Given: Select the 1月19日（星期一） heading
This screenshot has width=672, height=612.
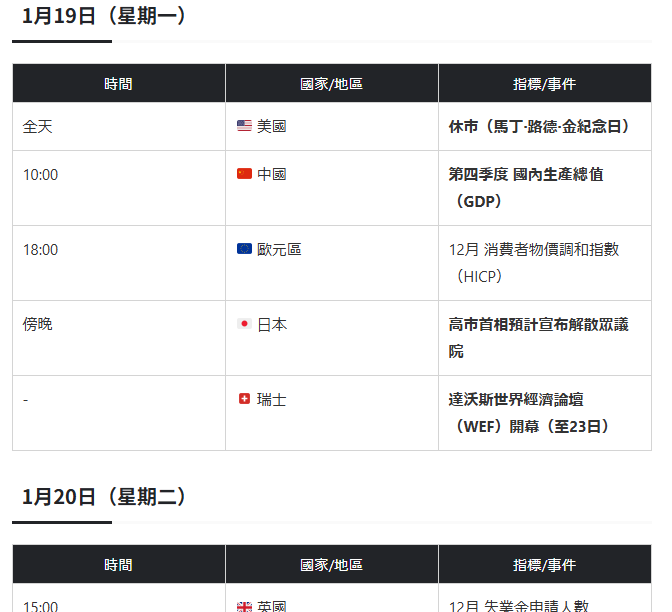Looking at the screenshot, I should click(x=104, y=16).
